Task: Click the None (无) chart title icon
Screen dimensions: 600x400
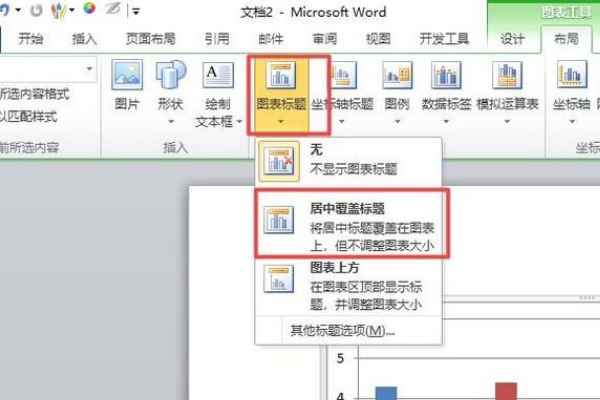Action: (279, 161)
